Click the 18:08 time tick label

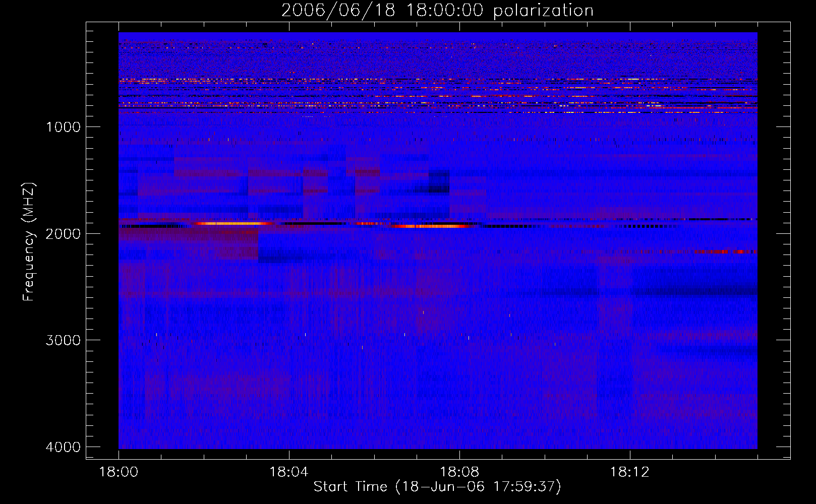pos(459,472)
